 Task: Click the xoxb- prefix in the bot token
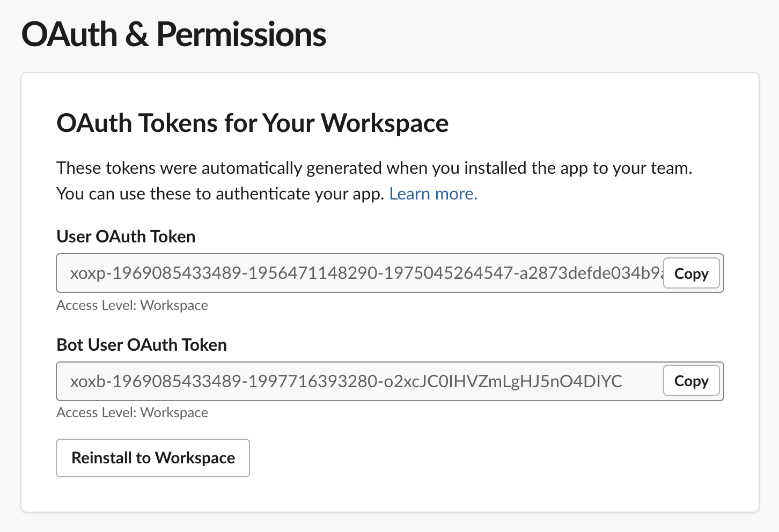[91, 382]
